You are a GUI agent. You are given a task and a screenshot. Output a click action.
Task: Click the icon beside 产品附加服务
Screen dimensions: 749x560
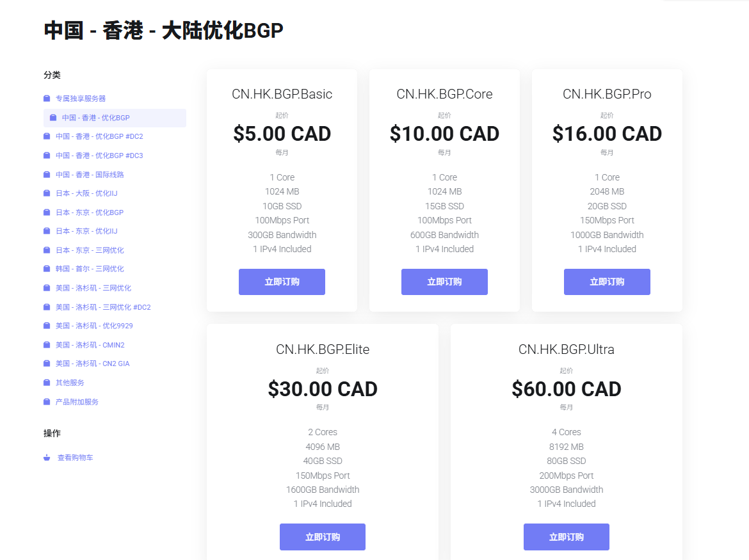pyautogui.click(x=46, y=401)
